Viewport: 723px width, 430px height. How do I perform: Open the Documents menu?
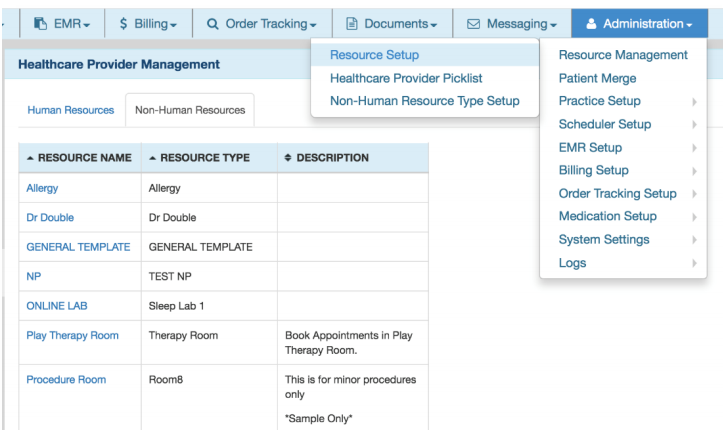pyautogui.click(x=391, y=23)
